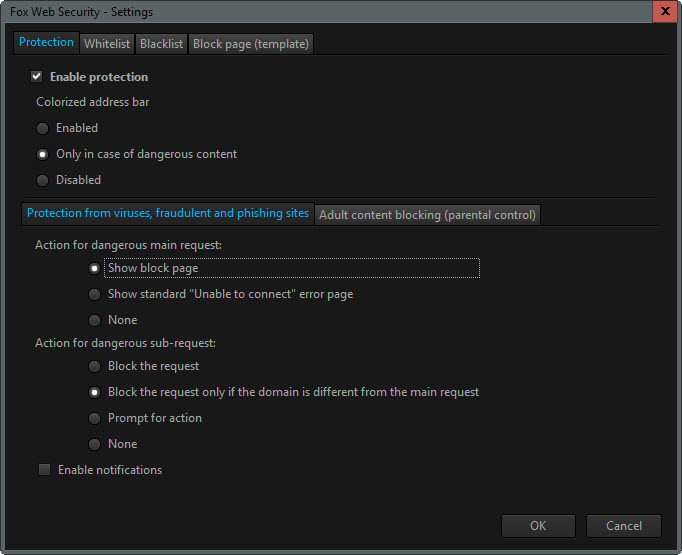The width and height of the screenshot is (682, 555).
Task: Select Disabled for the colorized address bar
Action: pyautogui.click(x=42, y=180)
